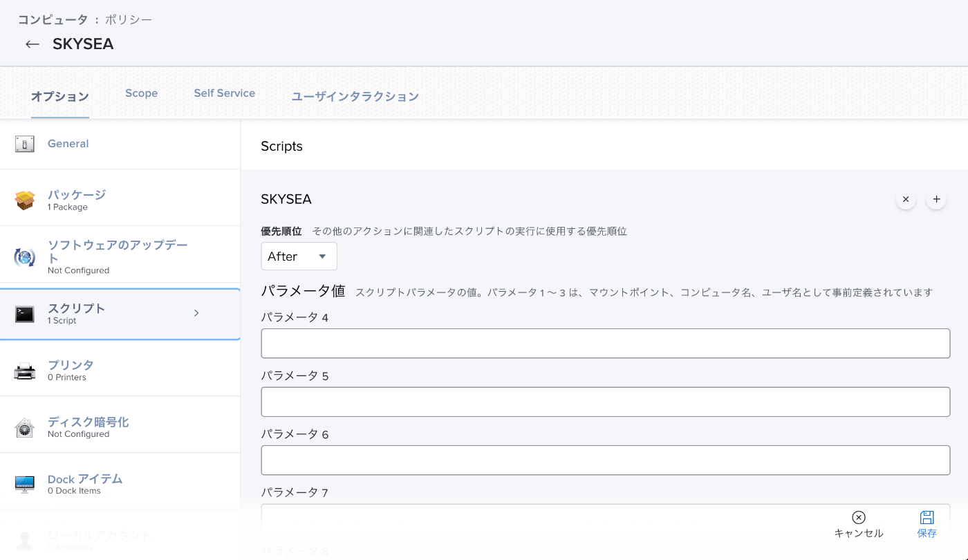Click the 保存 label

(927, 533)
